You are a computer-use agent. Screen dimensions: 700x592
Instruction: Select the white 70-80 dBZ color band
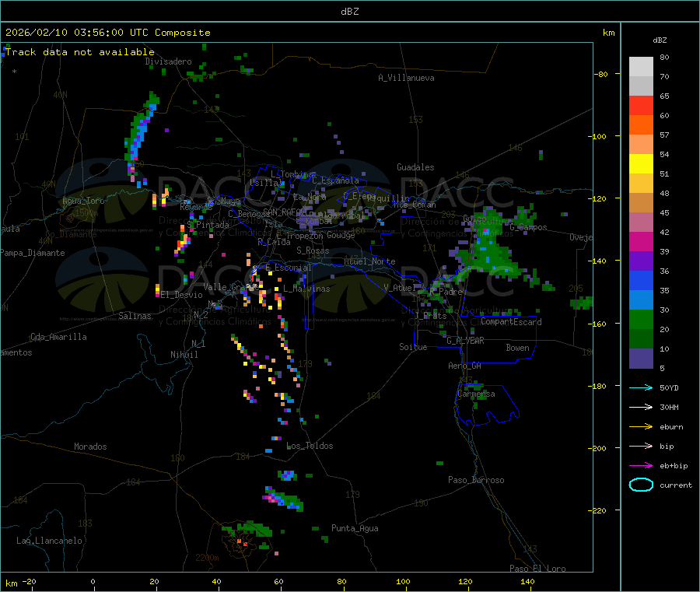coord(641,67)
